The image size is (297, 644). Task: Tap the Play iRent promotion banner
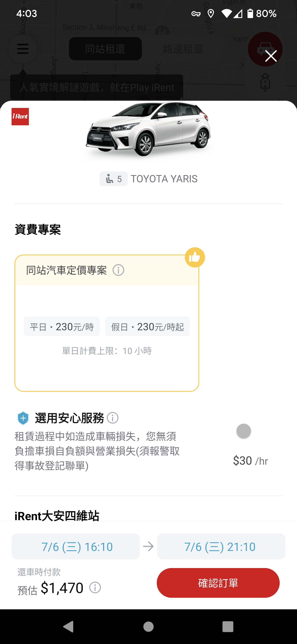point(96,87)
